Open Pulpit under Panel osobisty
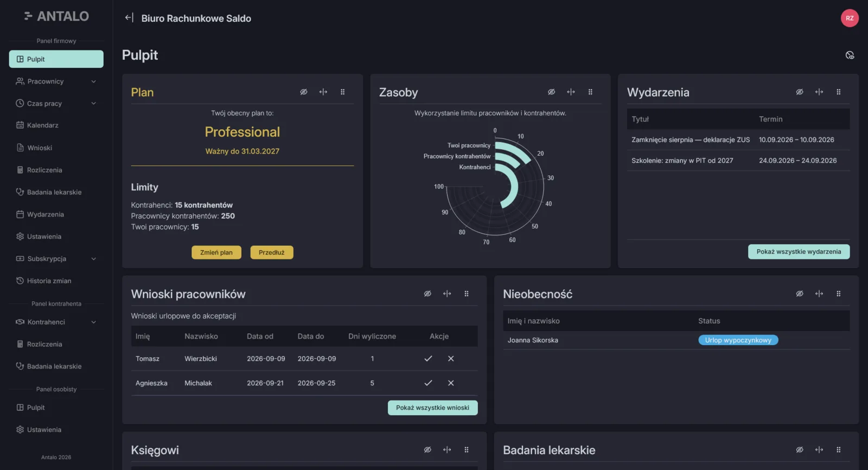This screenshot has width=868, height=470. pyautogui.click(x=56, y=408)
